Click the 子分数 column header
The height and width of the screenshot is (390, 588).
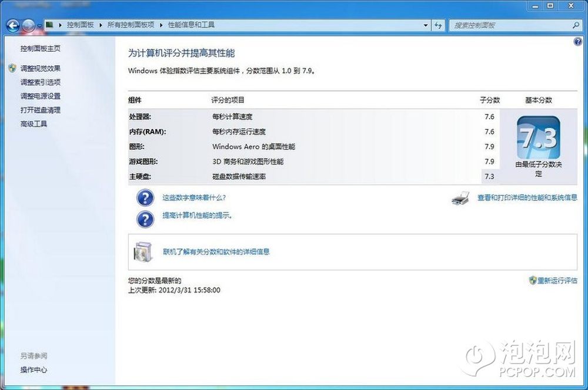[490, 100]
